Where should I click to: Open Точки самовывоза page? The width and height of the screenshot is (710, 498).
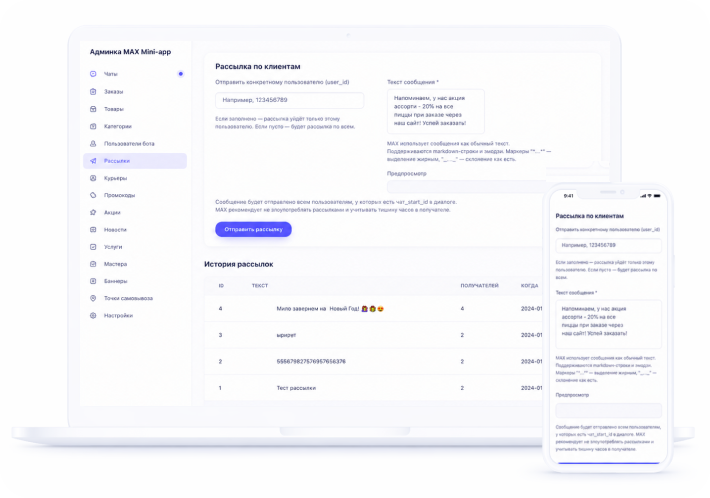(135, 298)
